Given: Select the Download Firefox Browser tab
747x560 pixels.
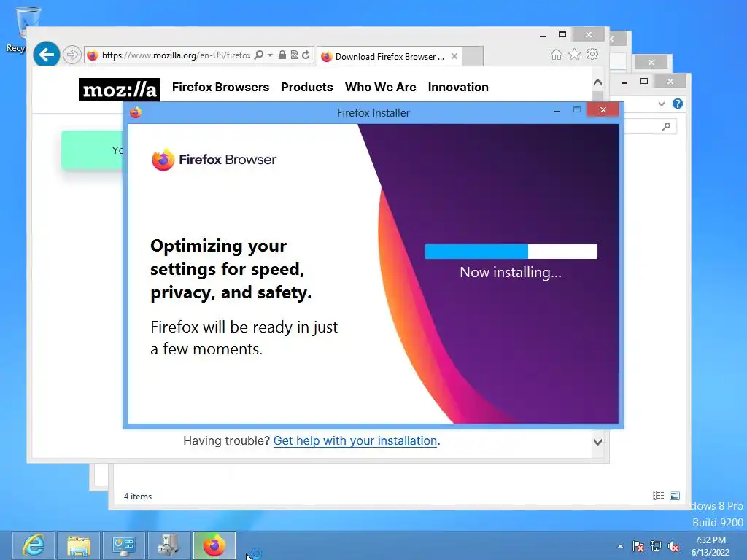Looking at the screenshot, I should tap(389, 57).
